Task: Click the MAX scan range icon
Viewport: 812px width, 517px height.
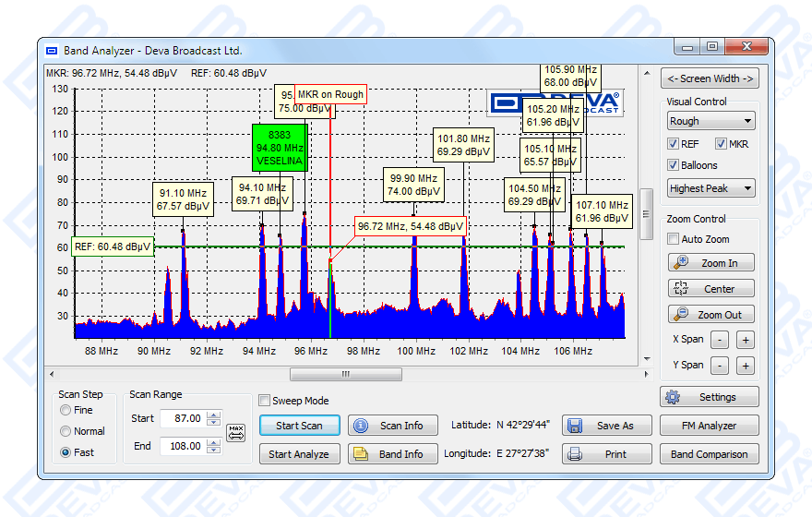Action: tap(236, 432)
